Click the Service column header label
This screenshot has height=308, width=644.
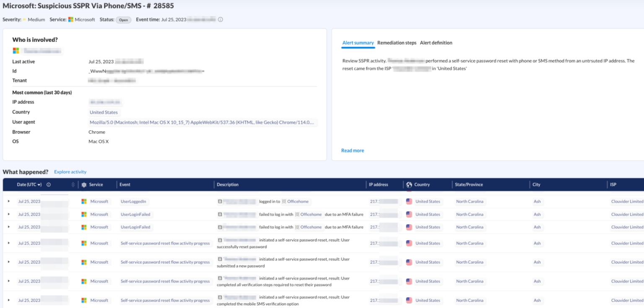[x=96, y=185]
